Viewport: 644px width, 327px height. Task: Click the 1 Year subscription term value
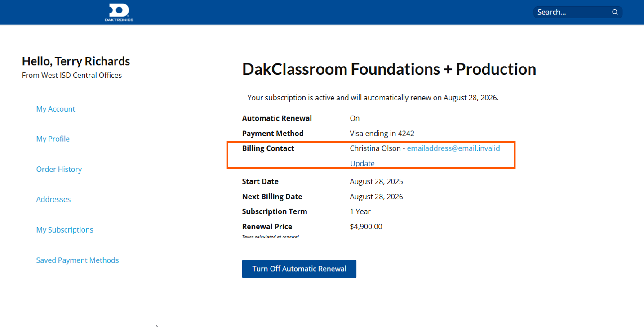[360, 211]
